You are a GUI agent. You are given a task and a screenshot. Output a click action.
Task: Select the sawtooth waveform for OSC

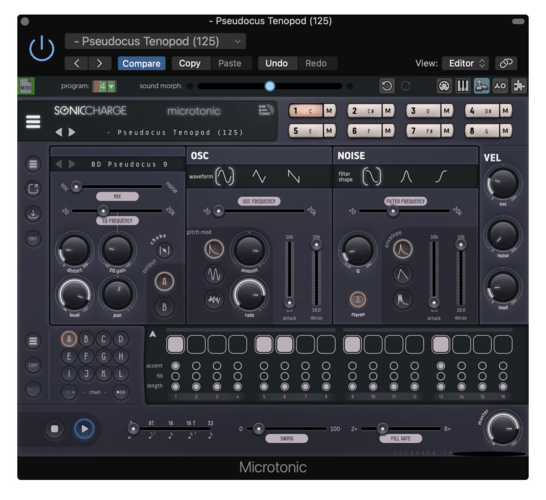[x=294, y=176]
